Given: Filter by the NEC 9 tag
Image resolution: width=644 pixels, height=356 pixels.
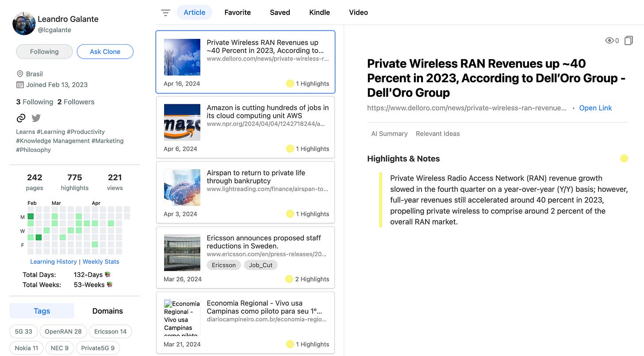Looking at the screenshot, I should pos(60,348).
